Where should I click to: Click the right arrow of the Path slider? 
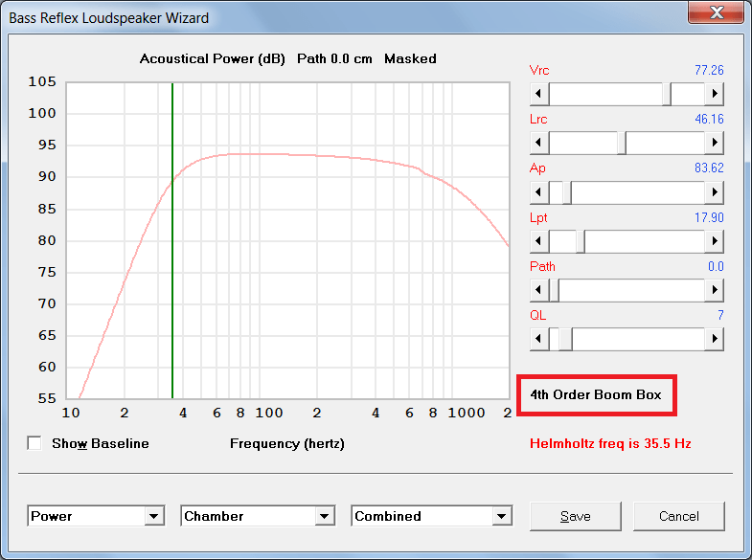point(714,290)
